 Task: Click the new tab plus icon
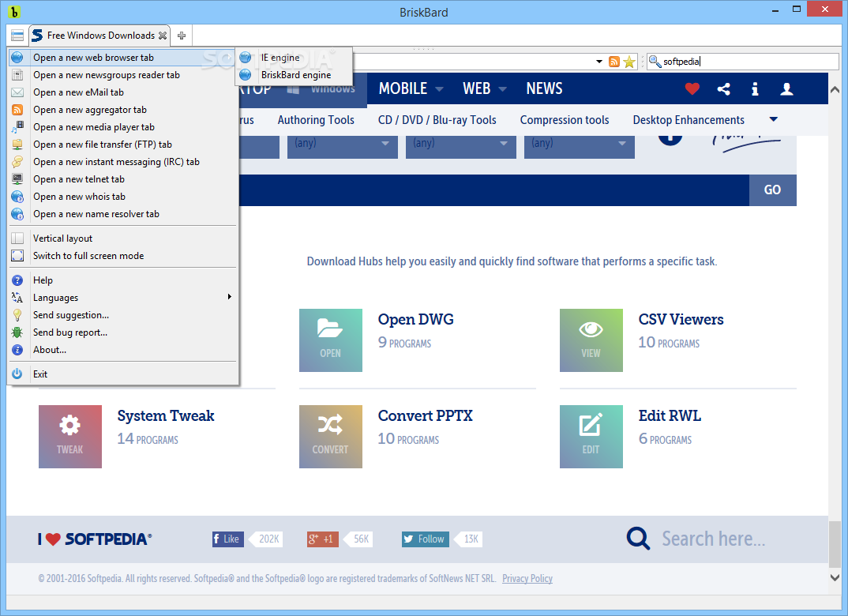tap(182, 36)
